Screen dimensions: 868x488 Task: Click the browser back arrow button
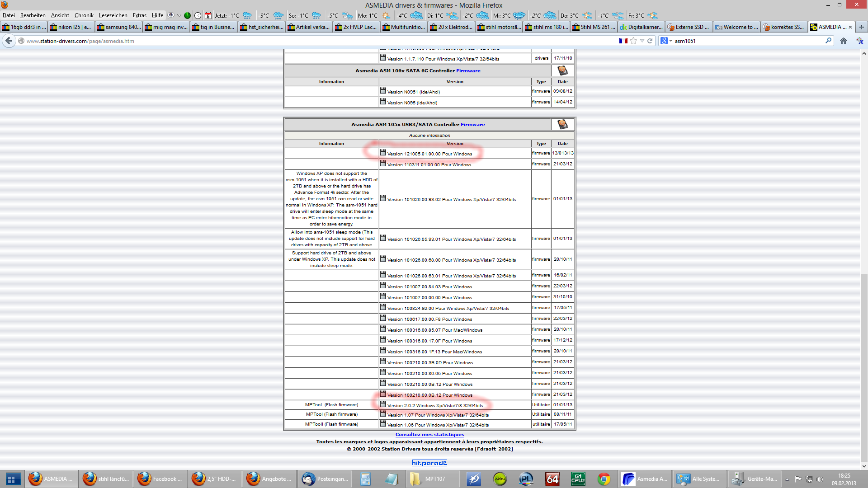point(9,41)
